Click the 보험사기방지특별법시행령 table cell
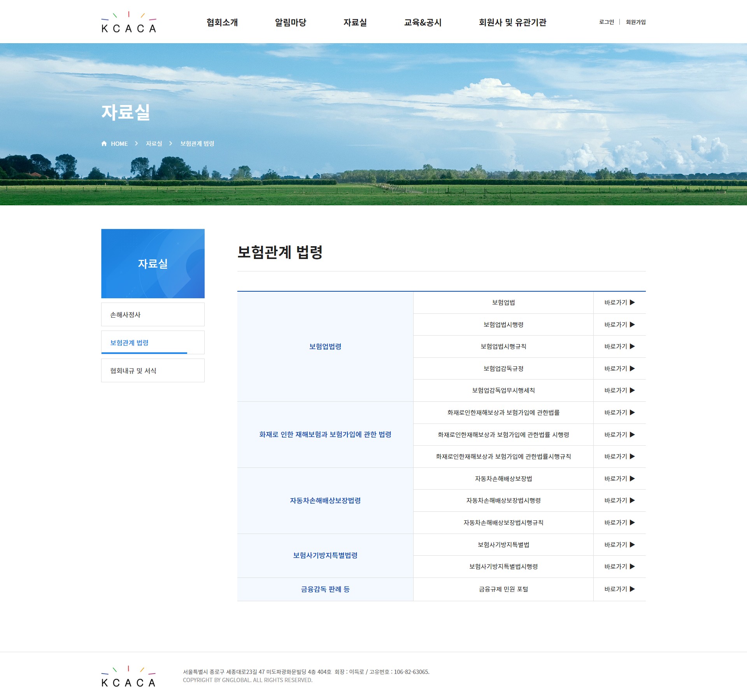747x700 pixels. [503, 567]
